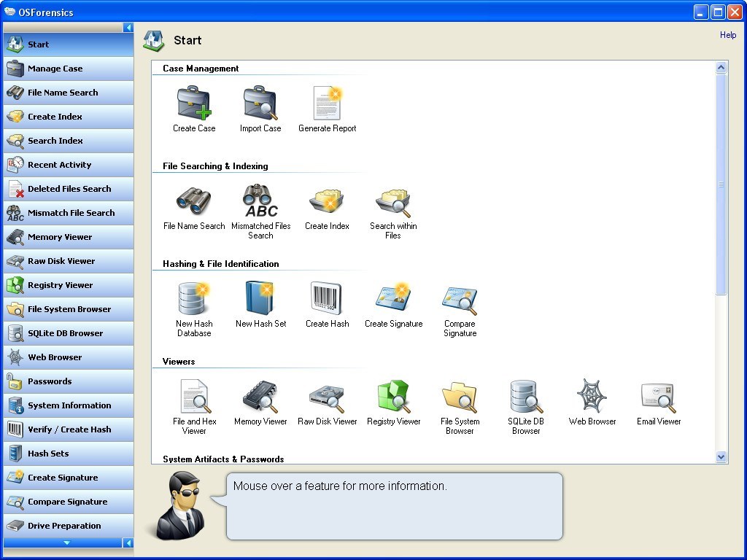Launch the Email Viewer envelope icon

659,397
